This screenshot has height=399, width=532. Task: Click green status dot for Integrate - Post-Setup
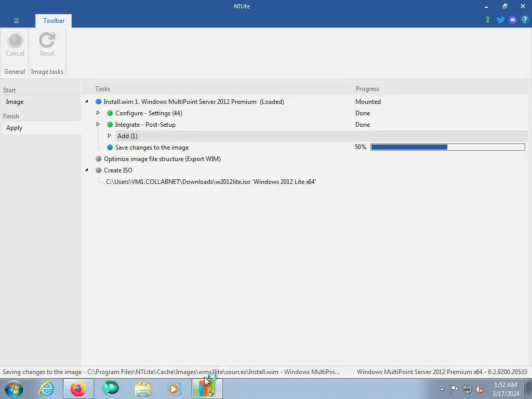coord(110,125)
